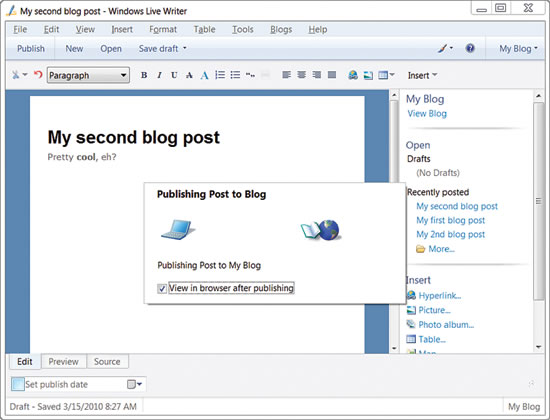The image size is (550, 420).
Task: Toggle underline formatting
Action: (174, 75)
